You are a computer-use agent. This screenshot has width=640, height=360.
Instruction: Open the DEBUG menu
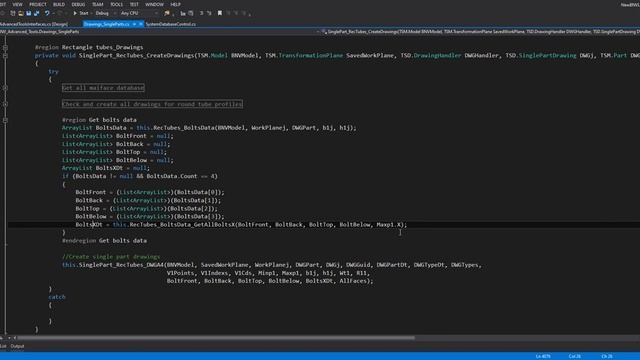tap(78, 4)
